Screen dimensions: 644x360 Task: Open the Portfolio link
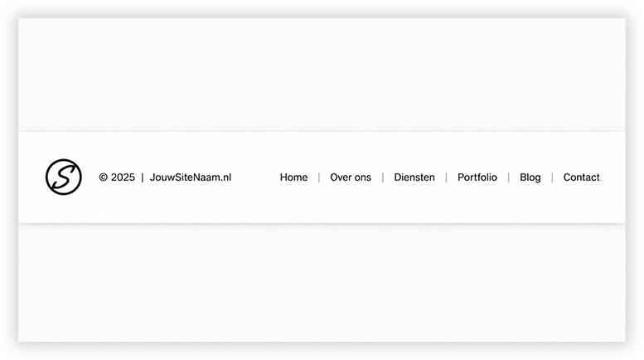click(477, 178)
